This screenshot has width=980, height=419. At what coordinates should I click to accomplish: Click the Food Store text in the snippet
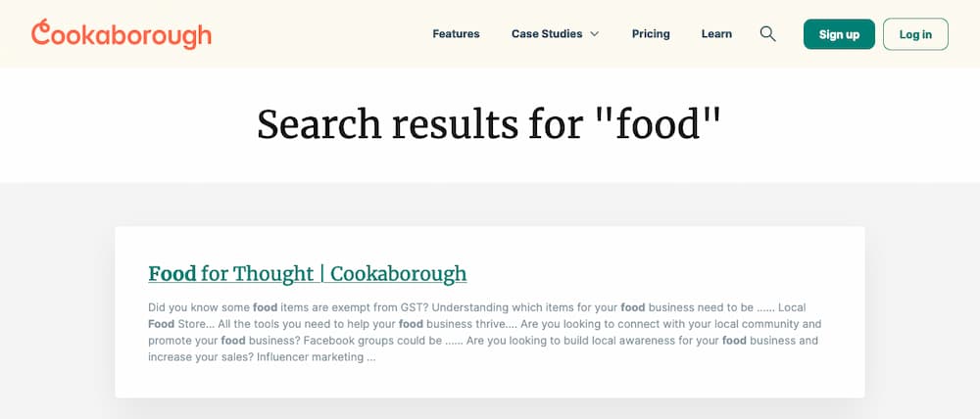[173, 324]
